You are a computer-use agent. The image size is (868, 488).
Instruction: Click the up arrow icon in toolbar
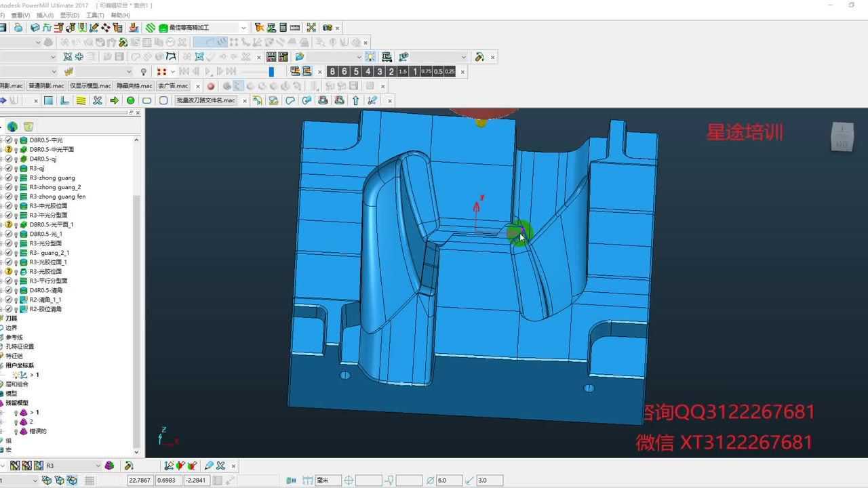(356, 100)
